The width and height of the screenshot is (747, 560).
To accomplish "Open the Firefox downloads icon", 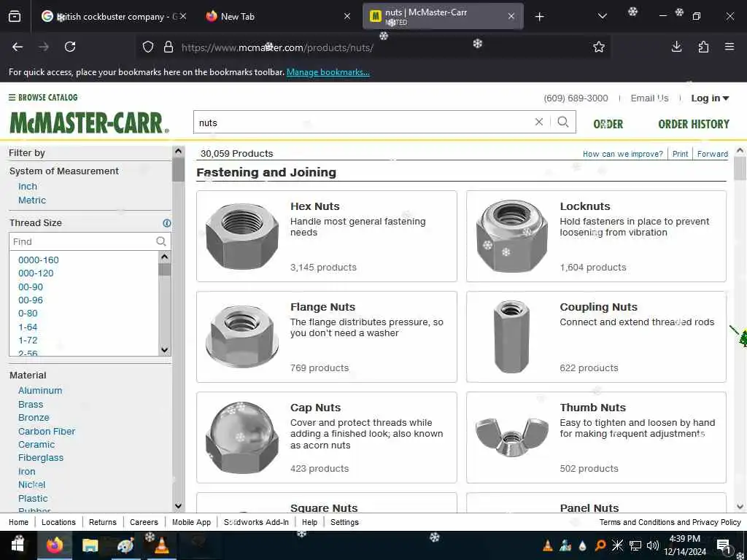I will tap(676, 47).
